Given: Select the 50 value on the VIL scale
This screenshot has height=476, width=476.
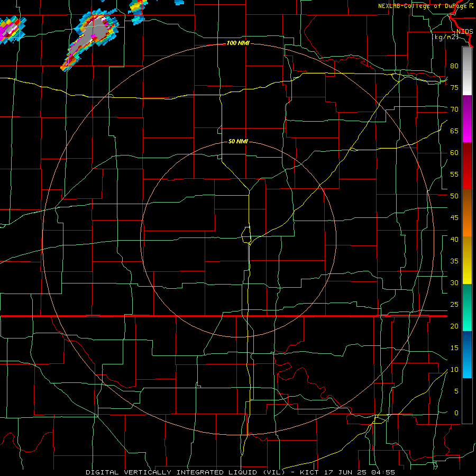Looking at the screenshot, I should 454,196.
